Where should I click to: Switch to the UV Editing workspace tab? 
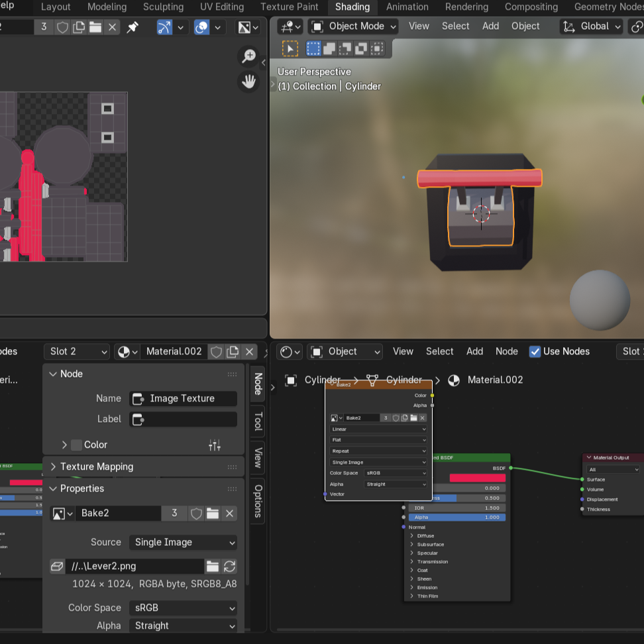coord(222,7)
